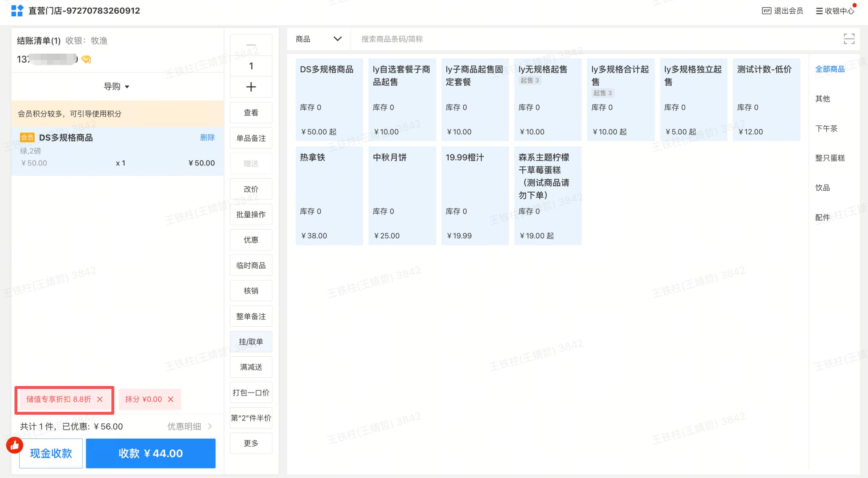Expand the 导购 dropdown
The height and width of the screenshot is (478, 868).
pos(117,87)
